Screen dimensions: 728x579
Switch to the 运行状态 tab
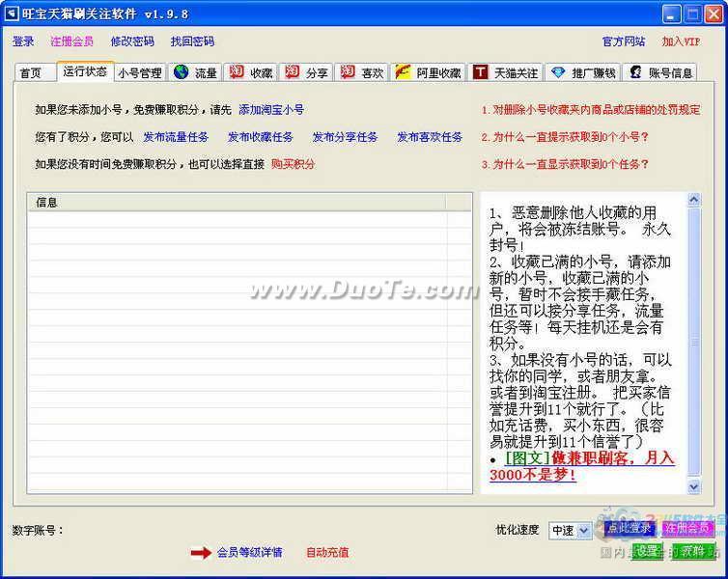pos(85,71)
